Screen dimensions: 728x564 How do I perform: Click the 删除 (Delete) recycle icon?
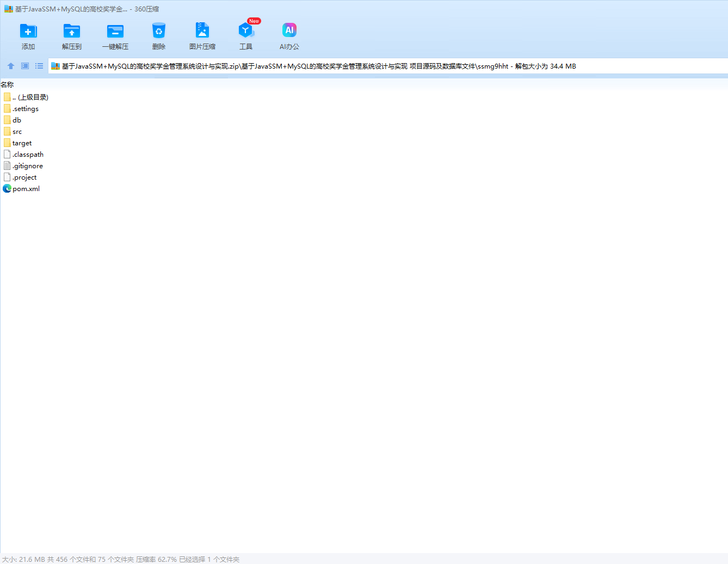(x=159, y=30)
